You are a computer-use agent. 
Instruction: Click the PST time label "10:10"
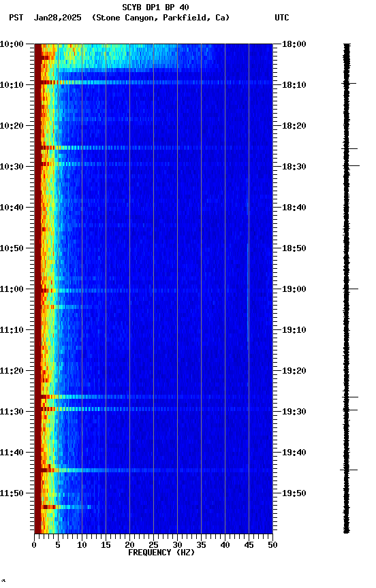coord(12,85)
